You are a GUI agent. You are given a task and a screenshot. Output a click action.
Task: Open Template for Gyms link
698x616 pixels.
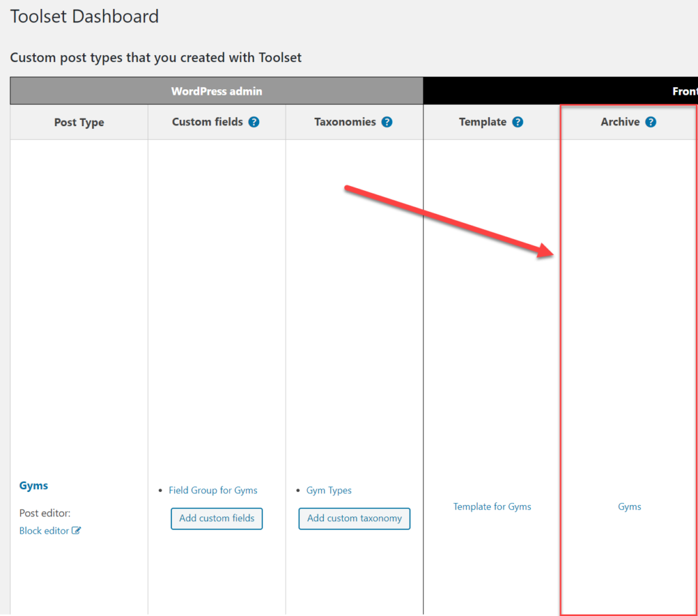(492, 506)
